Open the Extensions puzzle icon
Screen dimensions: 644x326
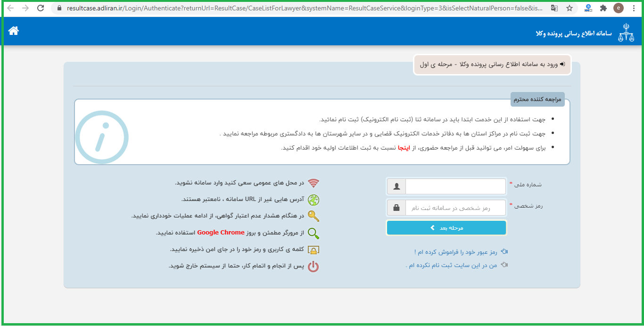tap(603, 8)
